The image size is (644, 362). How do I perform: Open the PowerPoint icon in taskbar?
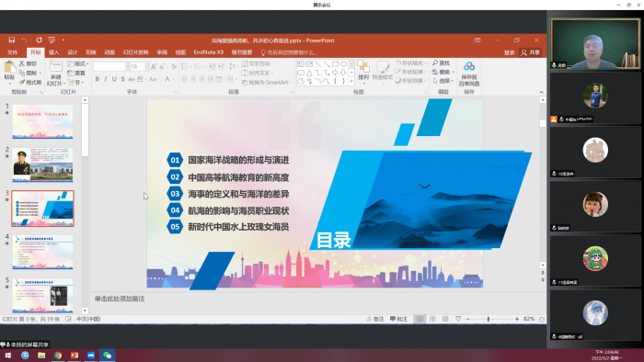[75, 355]
